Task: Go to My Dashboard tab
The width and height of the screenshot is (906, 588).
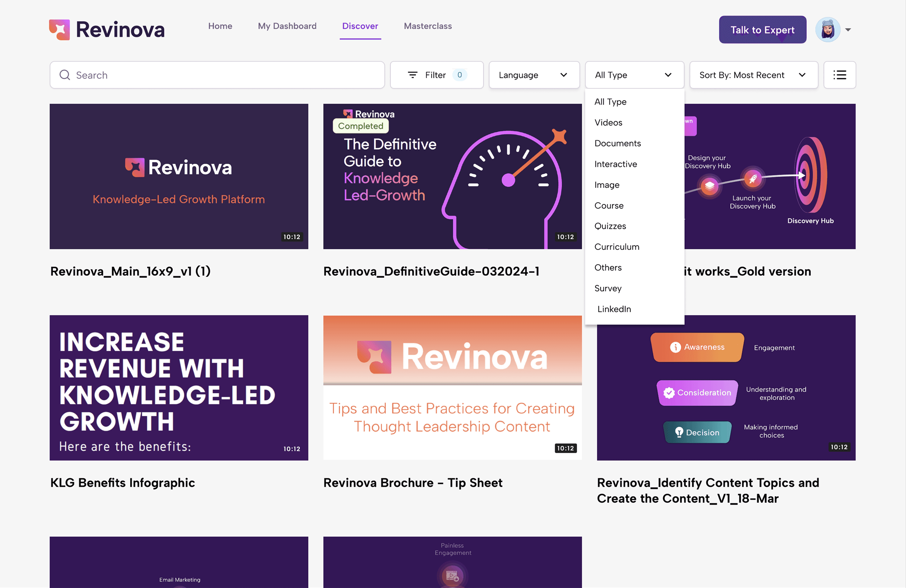Action: point(287,26)
